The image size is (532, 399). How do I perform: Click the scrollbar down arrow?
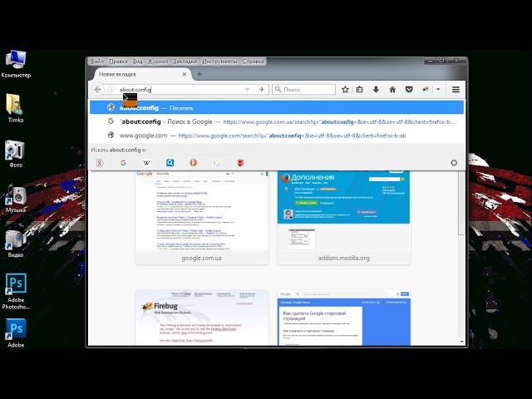[x=461, y=342]
